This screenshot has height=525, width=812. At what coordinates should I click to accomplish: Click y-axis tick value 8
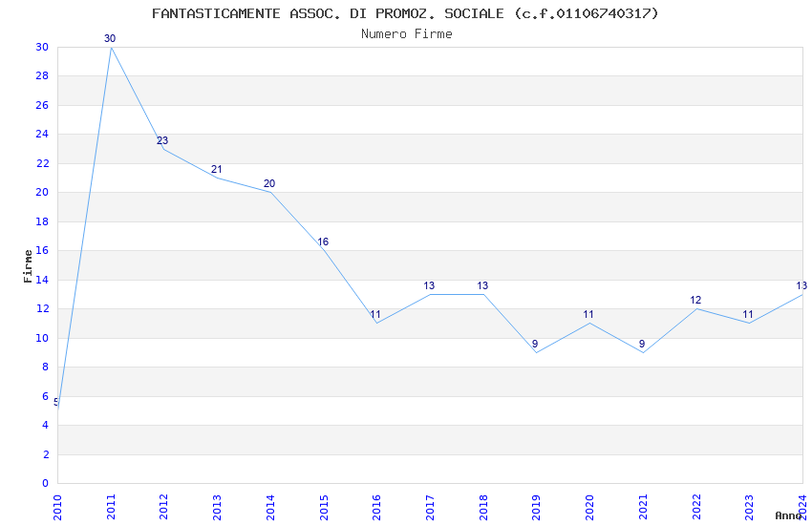[x=46, y=367]
